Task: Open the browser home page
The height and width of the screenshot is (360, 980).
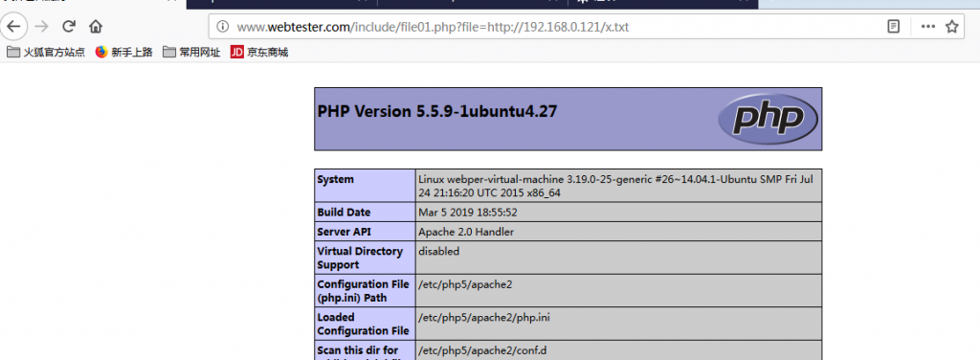Action: point(96,26)
